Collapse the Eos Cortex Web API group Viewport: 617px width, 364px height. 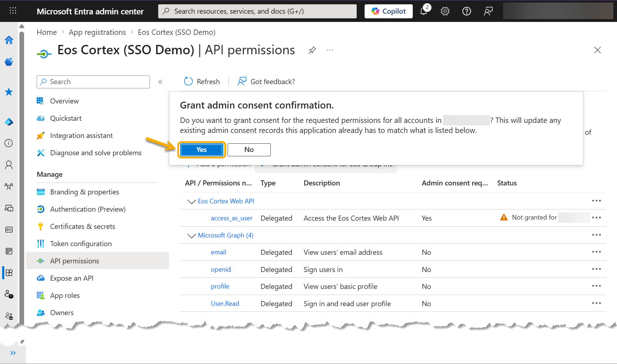[x=191, y=202]
